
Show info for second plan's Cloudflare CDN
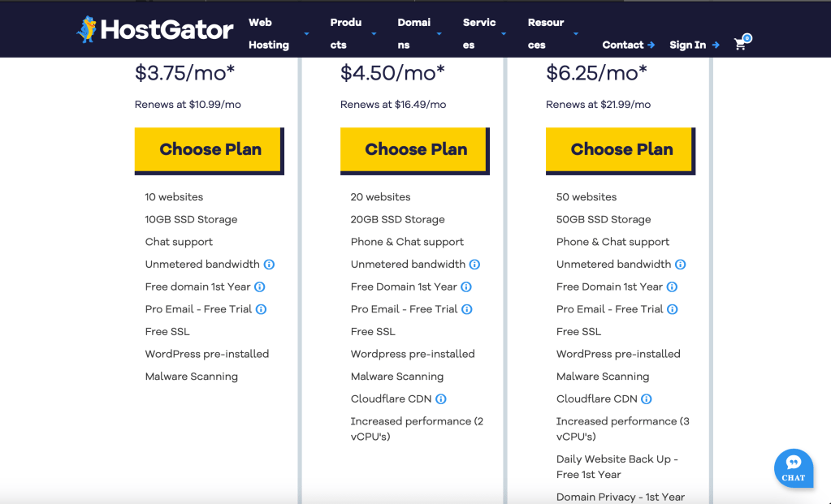click(x=441, y=399)
